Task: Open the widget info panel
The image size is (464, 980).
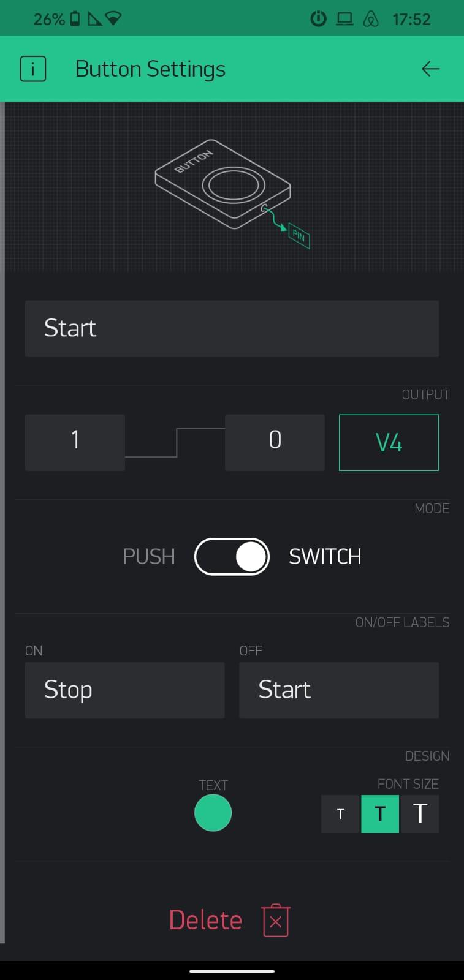Action: click(x=32, y=69)
